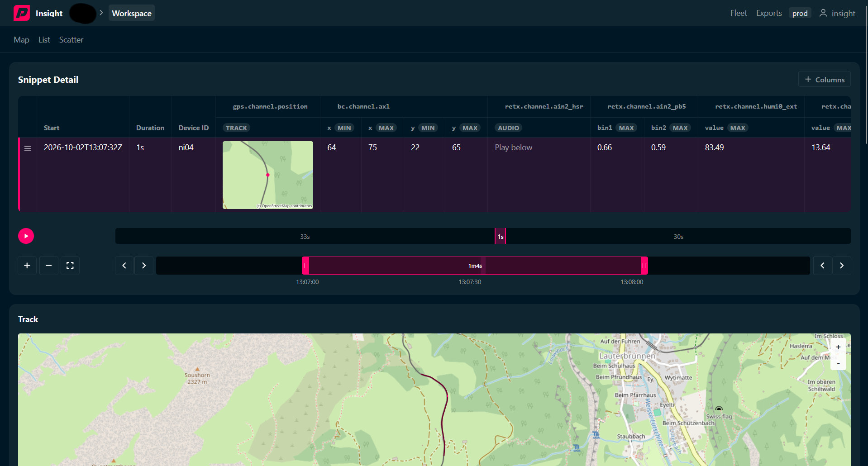Screen dimensions: 868x466
Task: Click the gps.channel.position column header
Action: [x=270, y=107]
